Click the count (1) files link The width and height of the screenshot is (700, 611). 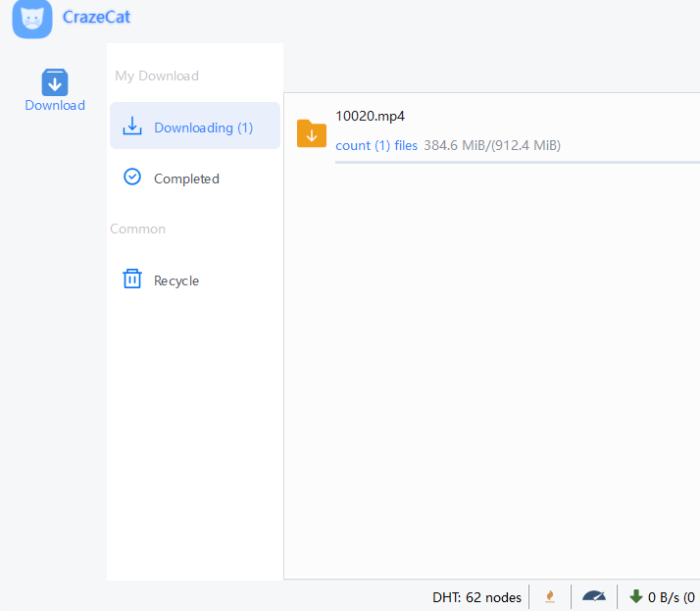point(376,145)
